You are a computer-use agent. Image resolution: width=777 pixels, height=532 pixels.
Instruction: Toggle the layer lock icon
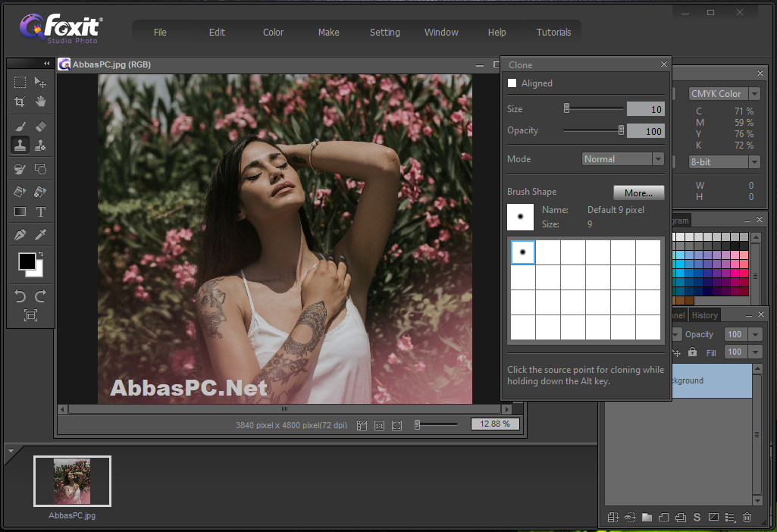point(692,352)
